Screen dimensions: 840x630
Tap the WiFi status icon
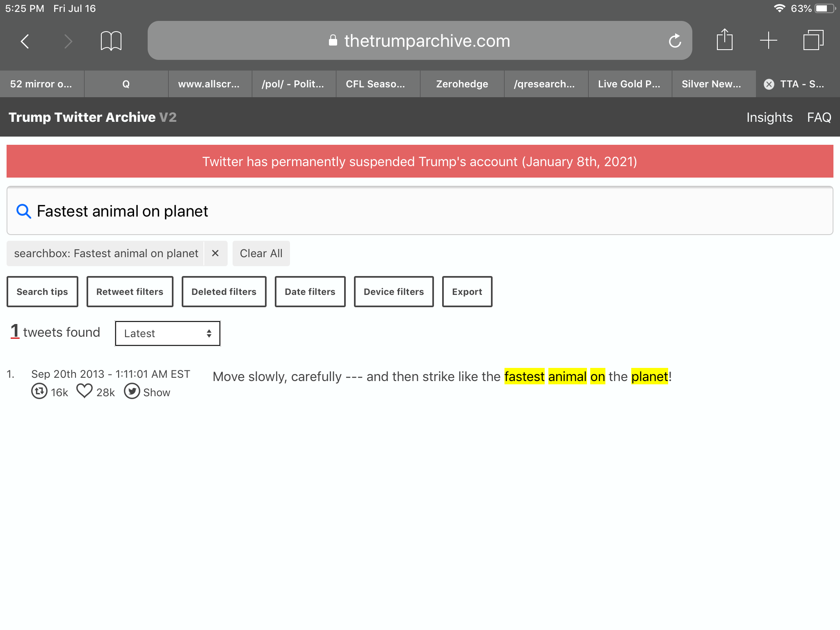pyautogui.click(x=779, y=8)
